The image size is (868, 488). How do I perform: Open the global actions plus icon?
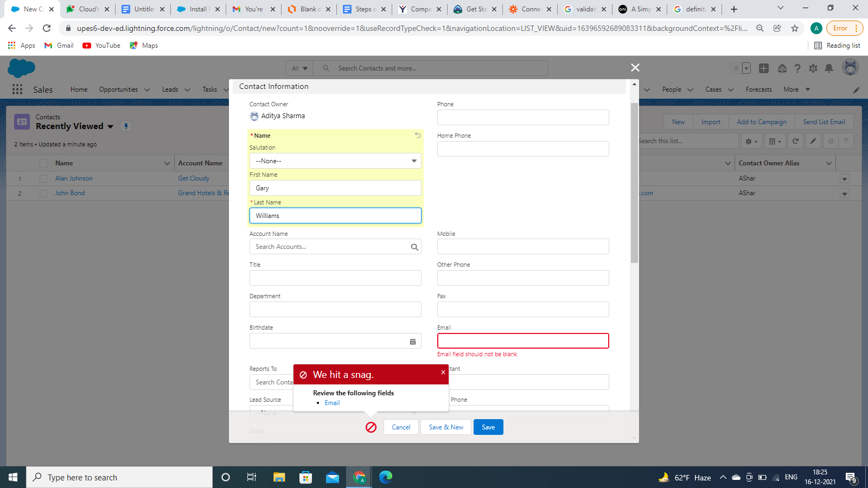pyautogui.click(x=763, y=68)
